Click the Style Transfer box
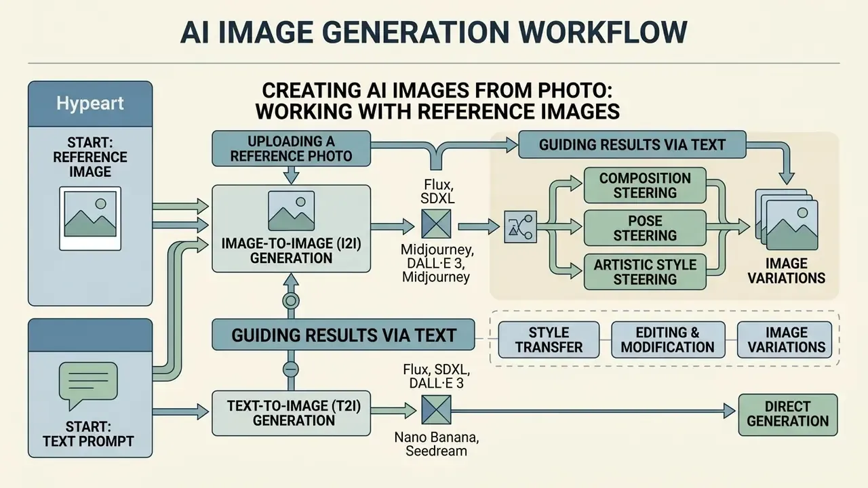868x488 pixels. click(x=549, y=340)
